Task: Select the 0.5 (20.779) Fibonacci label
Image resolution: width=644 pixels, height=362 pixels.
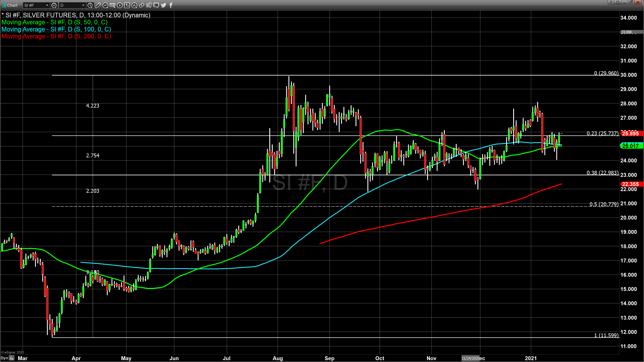Action: click(x=604, y=204)
